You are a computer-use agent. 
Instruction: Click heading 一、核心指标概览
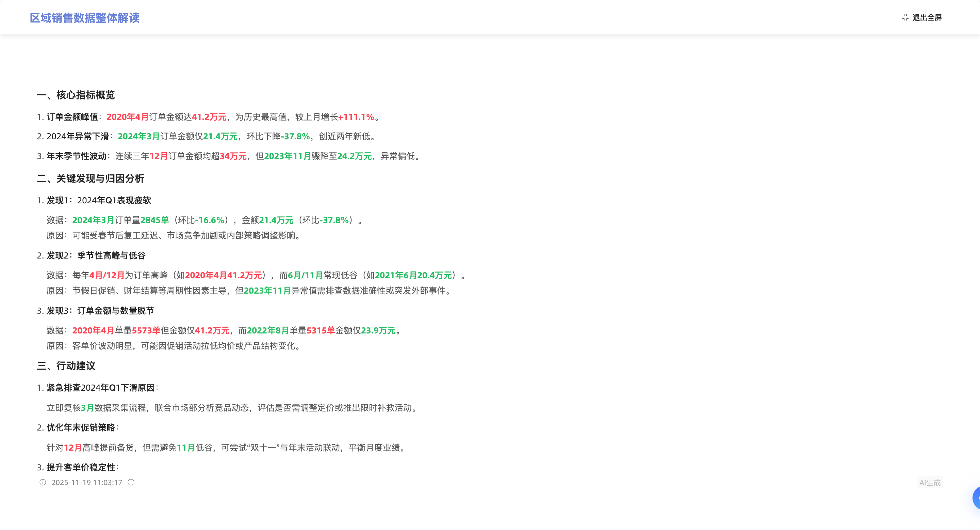(76, 95)
